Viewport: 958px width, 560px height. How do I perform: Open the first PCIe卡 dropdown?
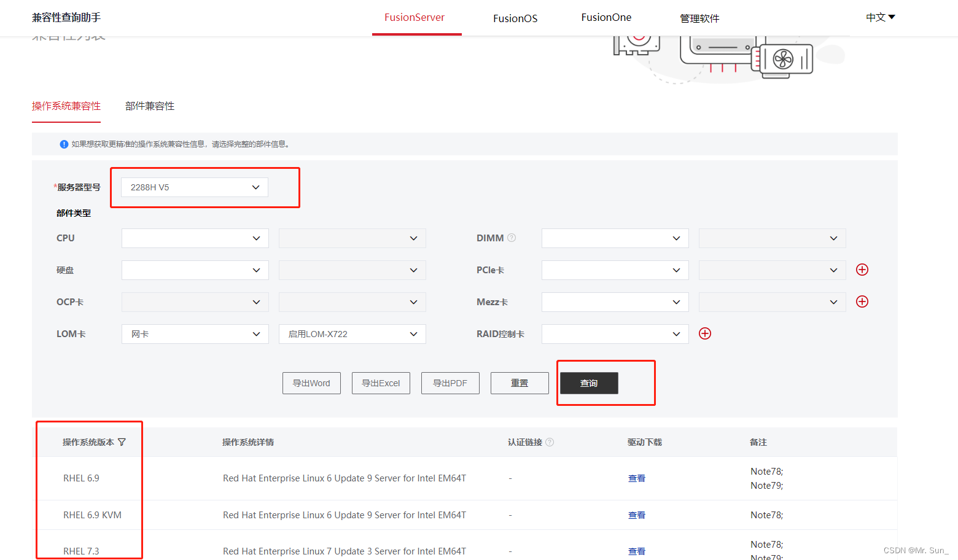click(615, 270)
